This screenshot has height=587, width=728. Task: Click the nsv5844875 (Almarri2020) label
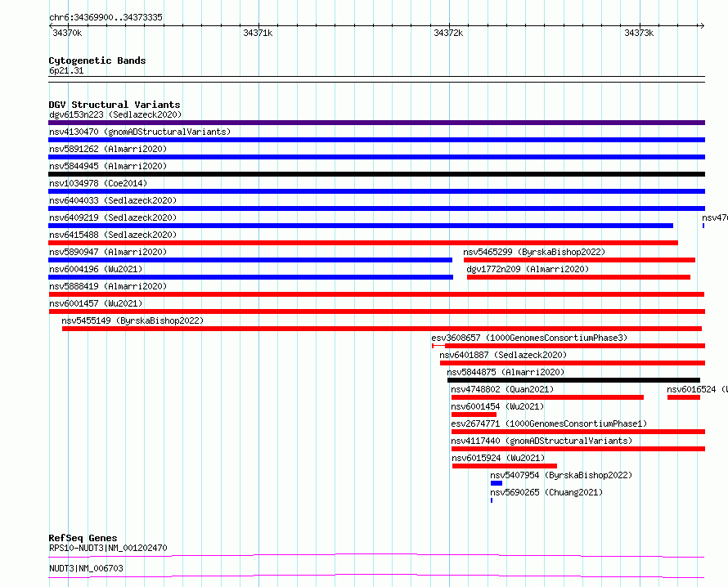pos(506,372)
